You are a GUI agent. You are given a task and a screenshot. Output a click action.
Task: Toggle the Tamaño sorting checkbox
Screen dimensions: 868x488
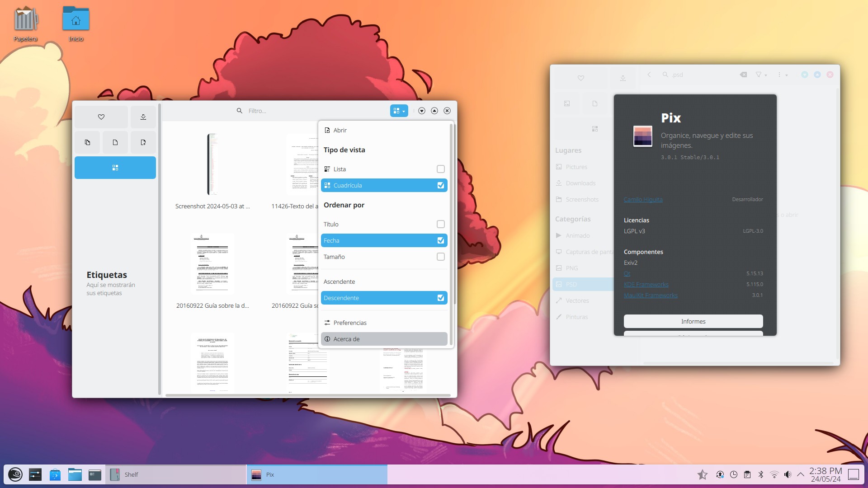(441, 257)
